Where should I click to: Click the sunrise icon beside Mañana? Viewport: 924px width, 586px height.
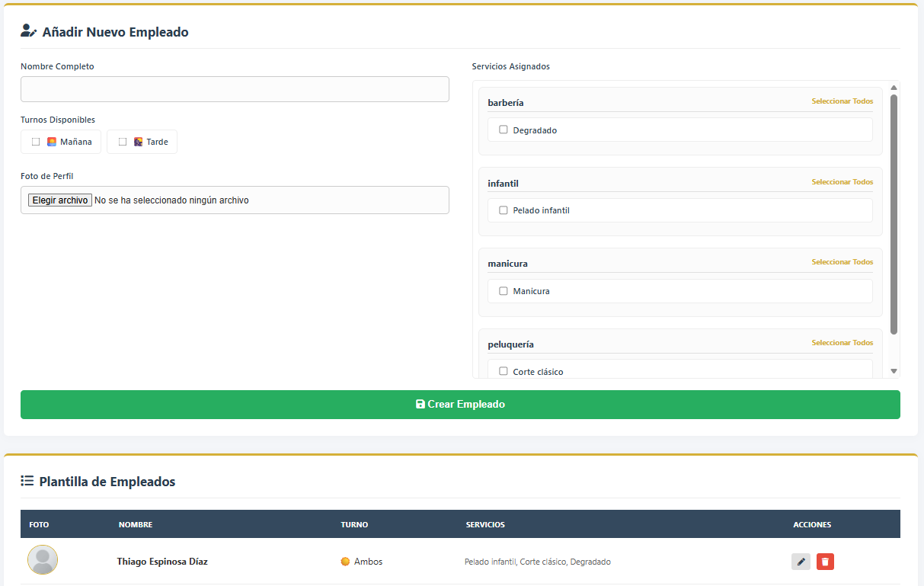coord(52,142)
